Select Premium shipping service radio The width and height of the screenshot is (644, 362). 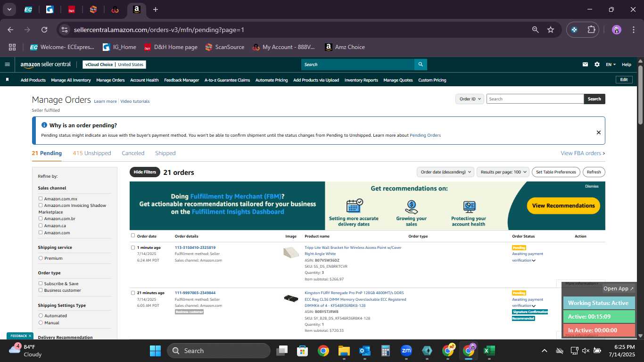[x=41, y=258]
